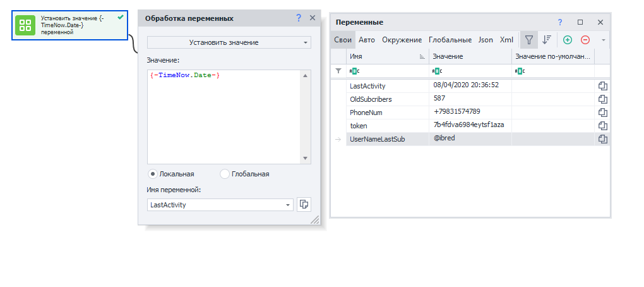Viewport: 644px width, 287px height.
Task: Toggle the filter icon in Переменные toolbar
Action: pos(529,40)
